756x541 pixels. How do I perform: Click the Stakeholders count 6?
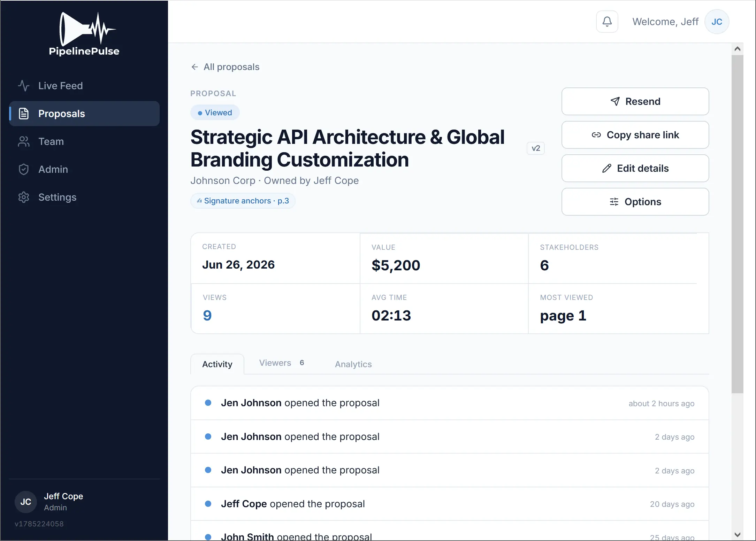[544, 265]
